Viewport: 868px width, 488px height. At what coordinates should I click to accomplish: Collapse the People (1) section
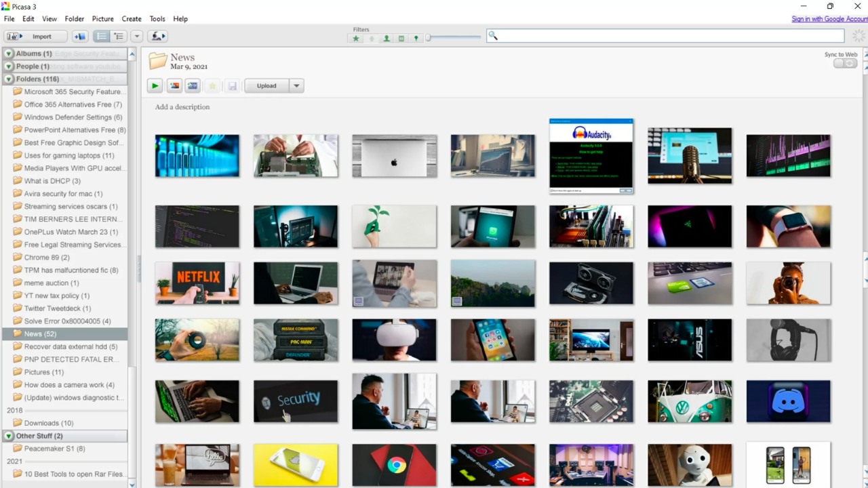(9, 66)
